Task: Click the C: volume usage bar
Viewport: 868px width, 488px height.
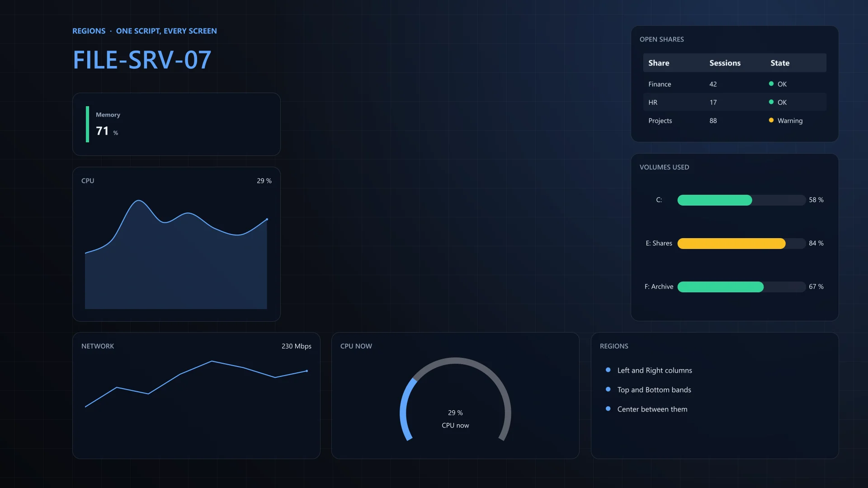Action: point(741,200)
